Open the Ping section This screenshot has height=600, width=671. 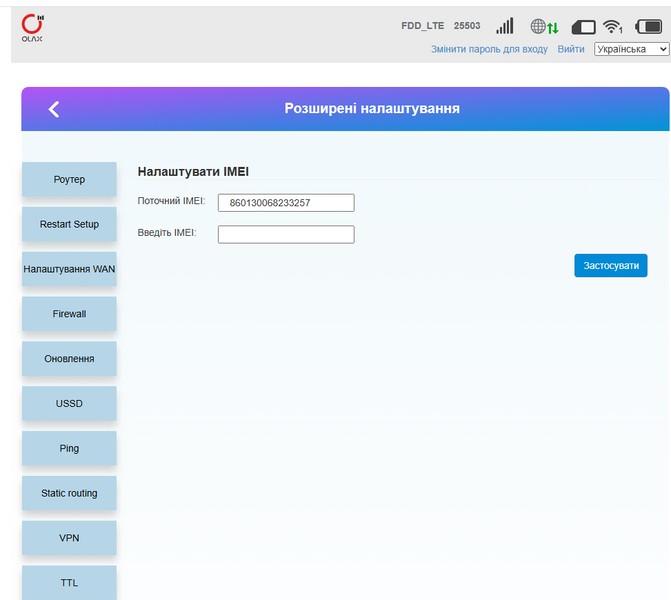(x=69, y=449)
